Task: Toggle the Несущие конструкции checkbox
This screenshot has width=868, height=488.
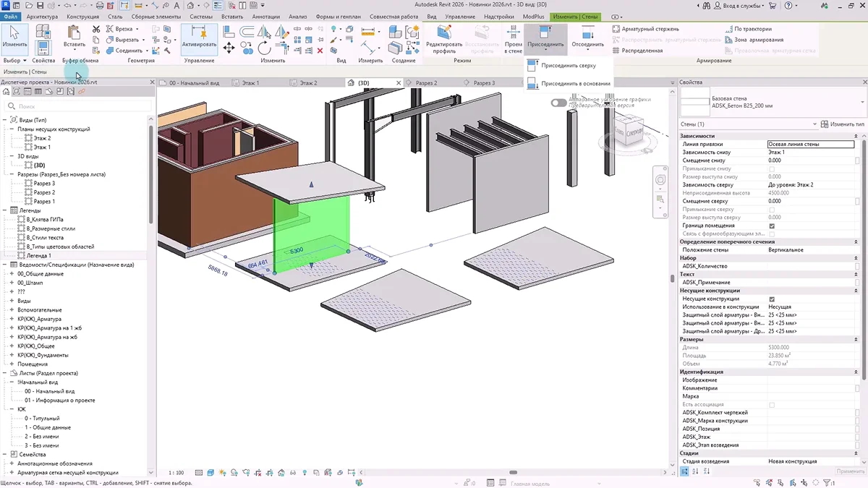Action: tap(772, 299)
